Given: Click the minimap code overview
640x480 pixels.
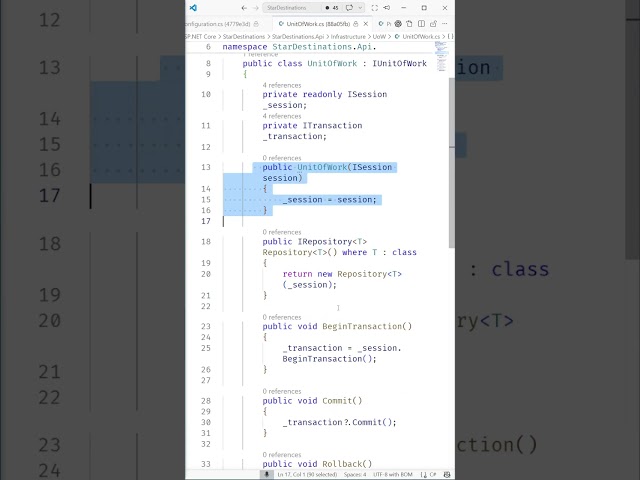Looking at the screenshot, I should [441, 56].
